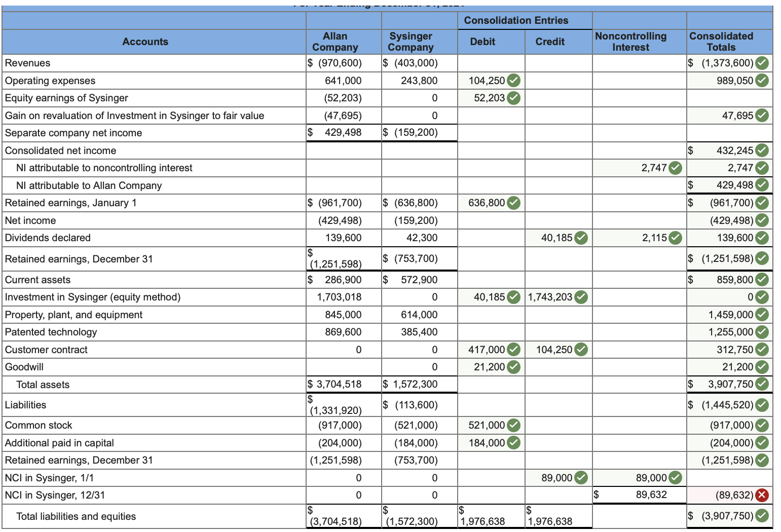The height and width of the screenshot is (532, 781).
Task: Click the Gain on revaluation of Investment row label
Action: click(134, 116)
